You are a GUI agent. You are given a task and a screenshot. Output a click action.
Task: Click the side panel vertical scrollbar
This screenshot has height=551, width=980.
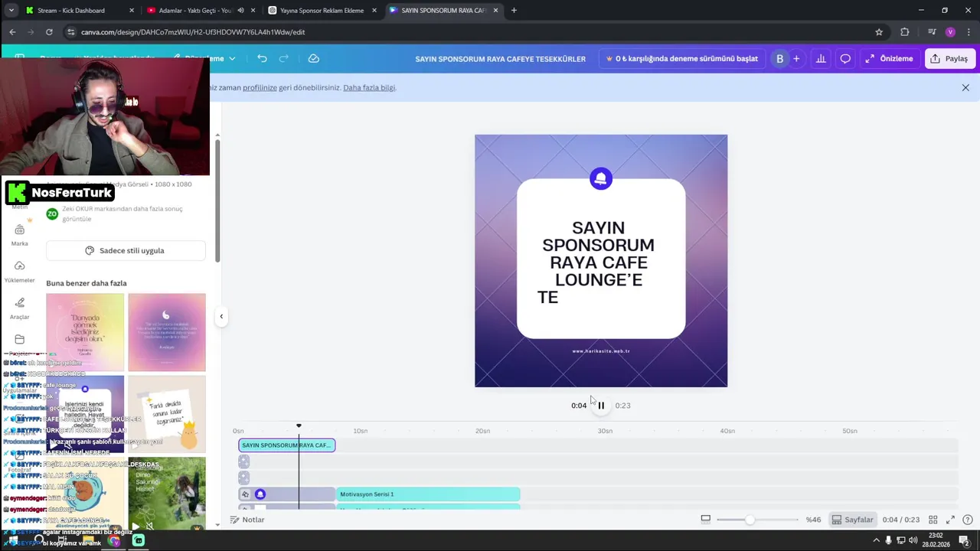(217, 199)
